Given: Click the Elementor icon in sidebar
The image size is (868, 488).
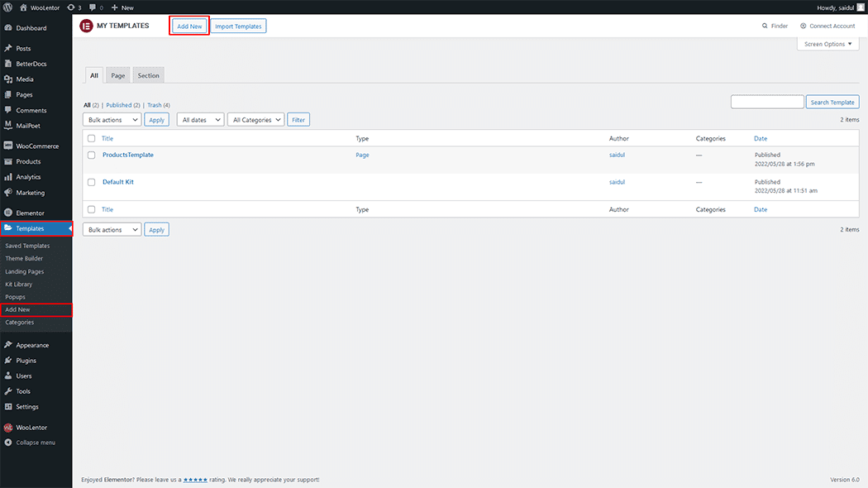Looking at the screenshot, I should 8,213.
